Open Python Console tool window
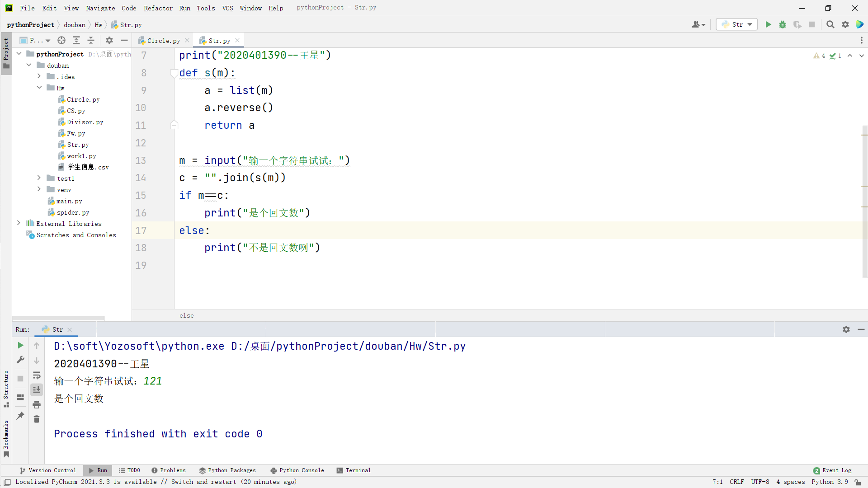 (x=297, y=470)
